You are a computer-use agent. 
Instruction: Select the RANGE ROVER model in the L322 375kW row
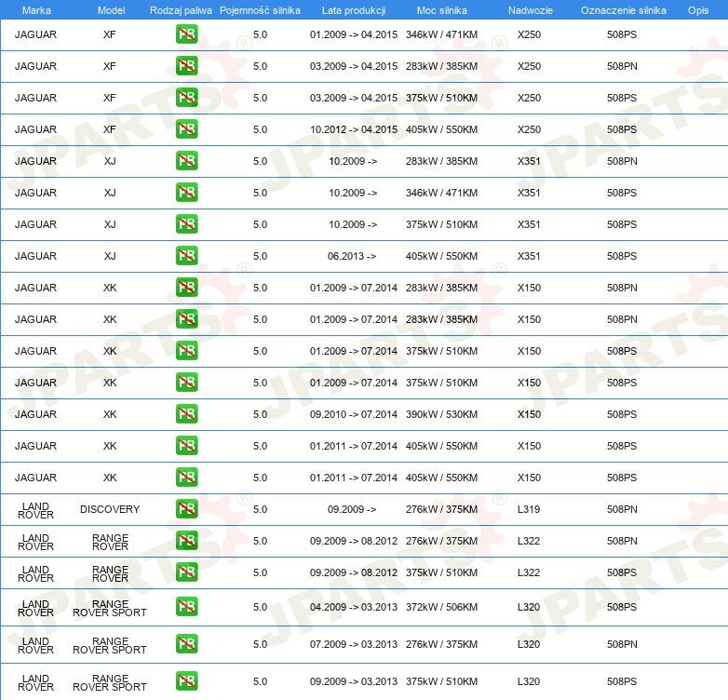click(110, 573)
